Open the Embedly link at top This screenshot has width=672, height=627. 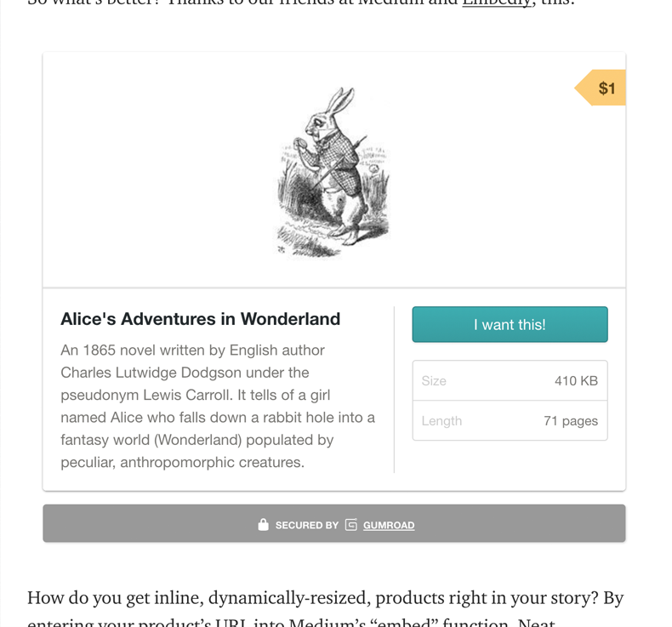click(x=498, y=3)
